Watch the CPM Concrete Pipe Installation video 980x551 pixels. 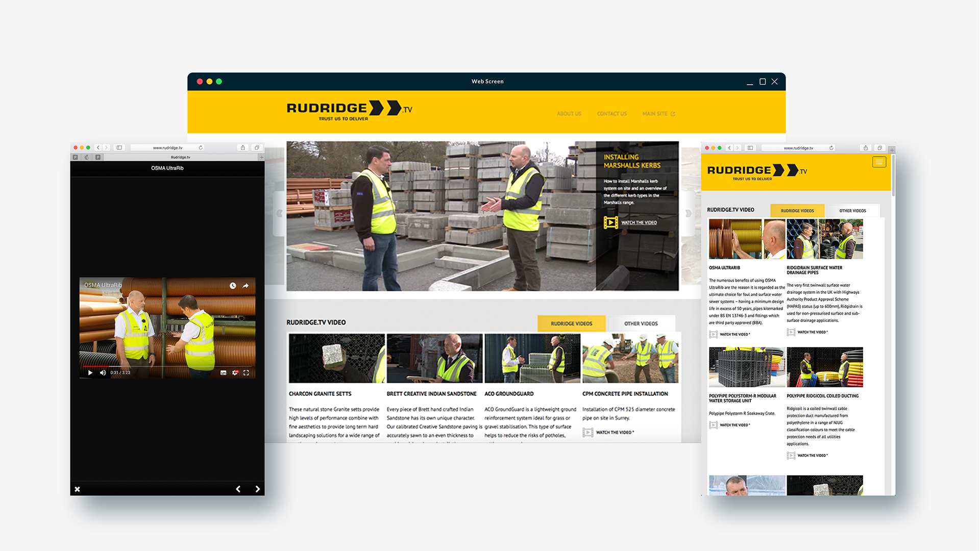pyautogui.click(x=608, y=432)
